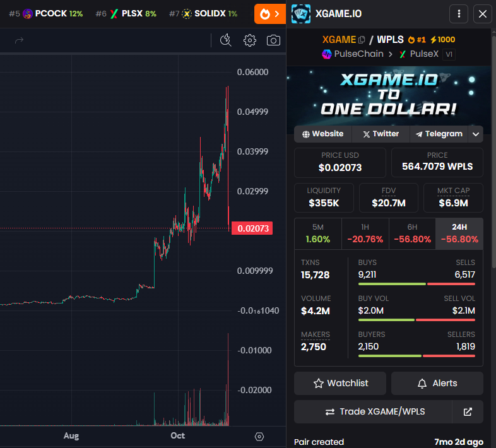The height and width of the screenshot is (448, 496).
Task: Click the Aug label on time axis
Action: pos(71,435)
